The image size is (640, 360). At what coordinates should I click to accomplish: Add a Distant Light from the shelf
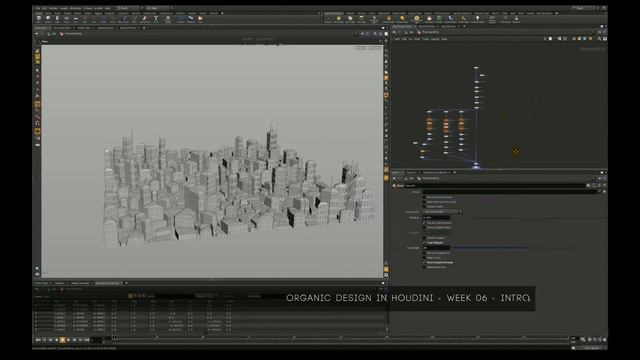coord(402,19)
